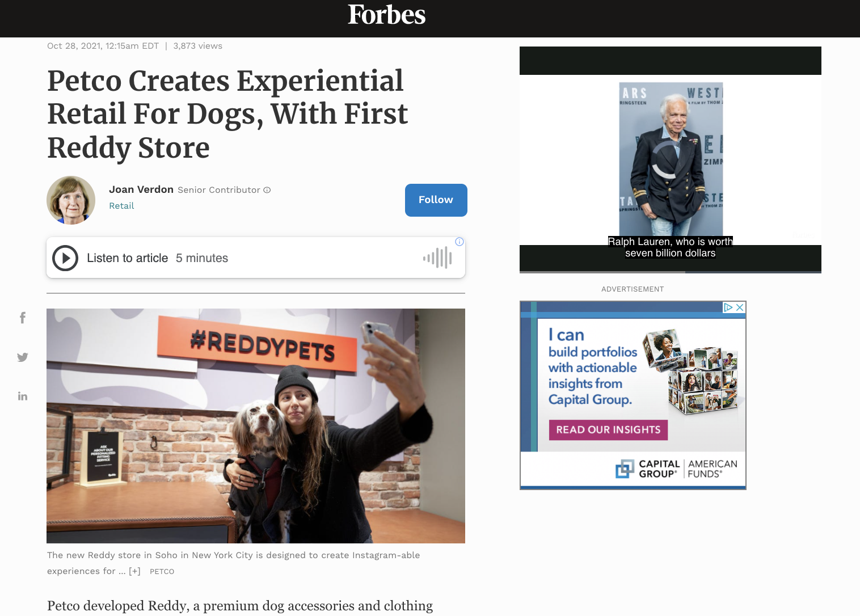Click the article headline text
860x616 pixels.
click(227, 114)
